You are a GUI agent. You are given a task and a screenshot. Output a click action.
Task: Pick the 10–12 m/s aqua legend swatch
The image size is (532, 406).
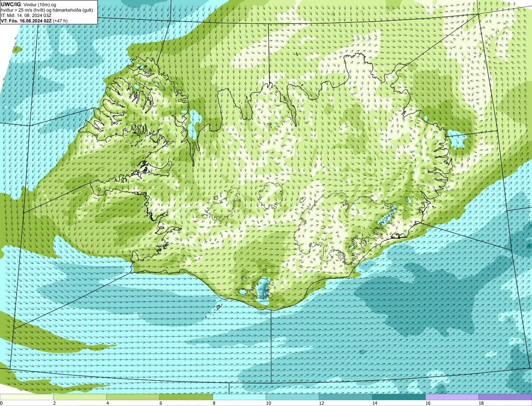pyautogui.click(x=293, y=397)
